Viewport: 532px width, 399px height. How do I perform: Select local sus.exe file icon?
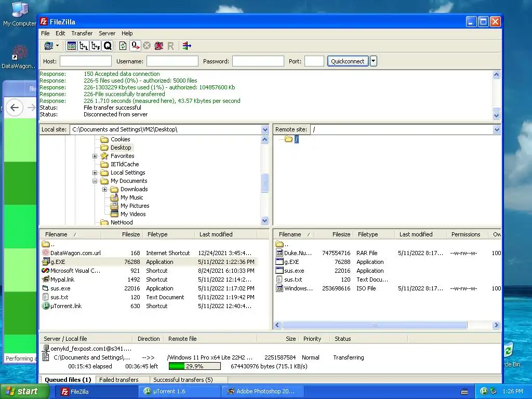click(x=46, y=288)
